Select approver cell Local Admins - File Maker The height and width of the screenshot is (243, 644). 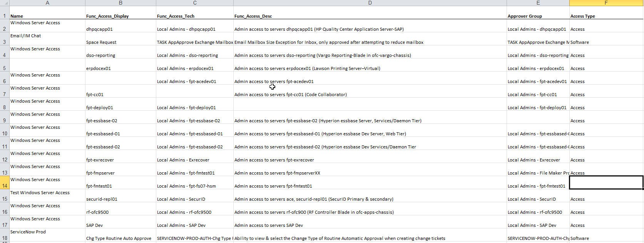click(x=538, y=170)
